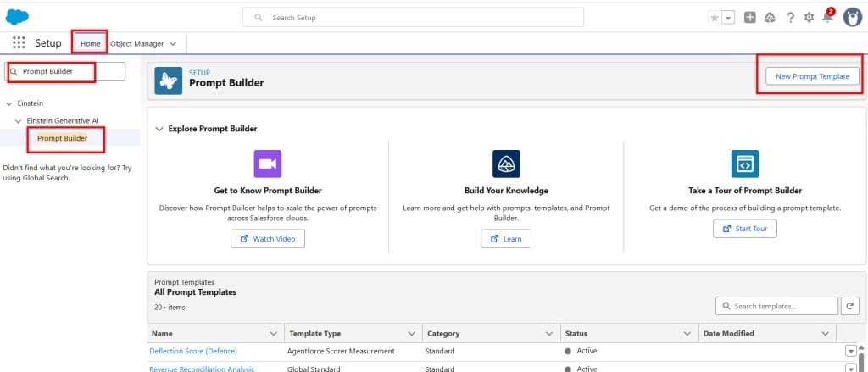Click the Get to Know Prompt Builder heading
The image size is (868, 372).
pos(268,191)
